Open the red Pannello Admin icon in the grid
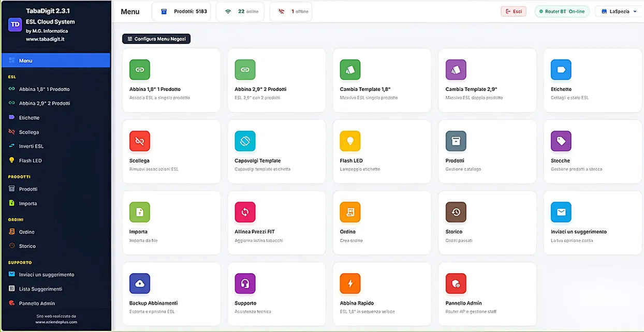This screenshot has width=644, height=332. pos(456,283)
